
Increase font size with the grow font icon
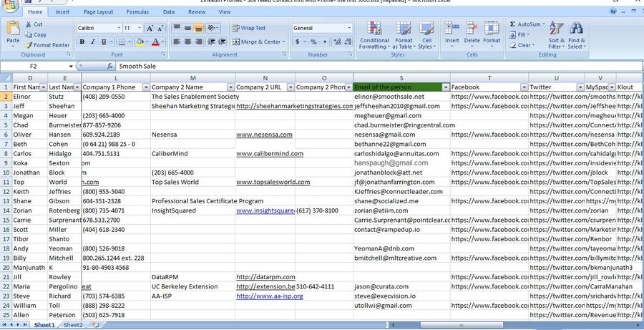[150, 28]
